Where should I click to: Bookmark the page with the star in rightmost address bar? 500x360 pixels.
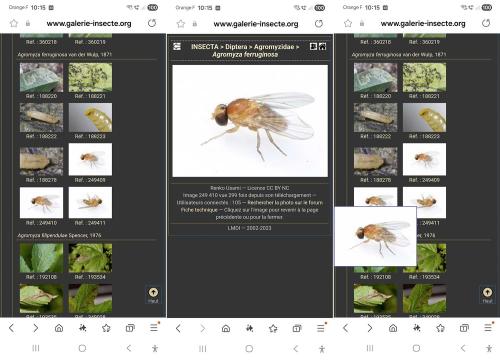click(348, 23)
